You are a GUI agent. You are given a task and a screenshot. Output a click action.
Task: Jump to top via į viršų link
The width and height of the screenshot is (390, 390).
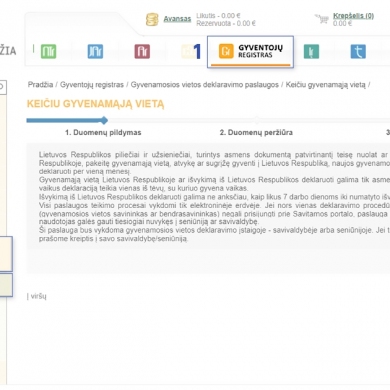click(x=37, y=296)
